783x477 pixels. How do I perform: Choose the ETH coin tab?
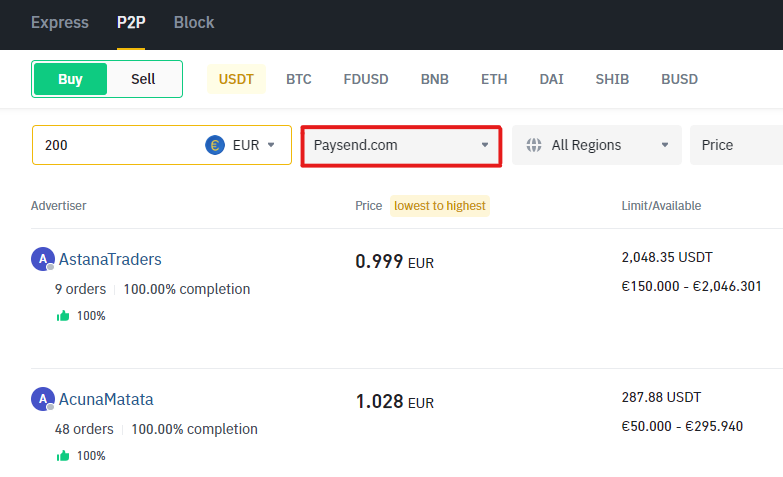point(494,79)
